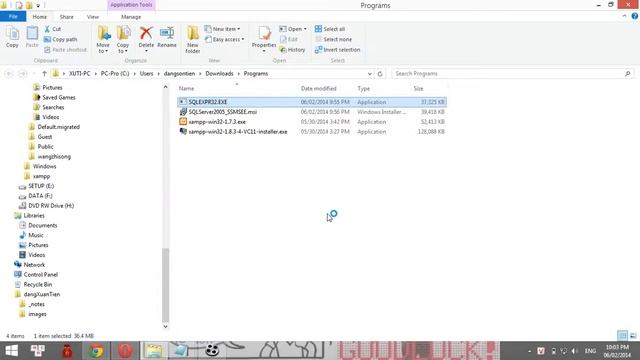The image size is (640, 360).
Task: Click the History button
Action: [x=292, y=49]
